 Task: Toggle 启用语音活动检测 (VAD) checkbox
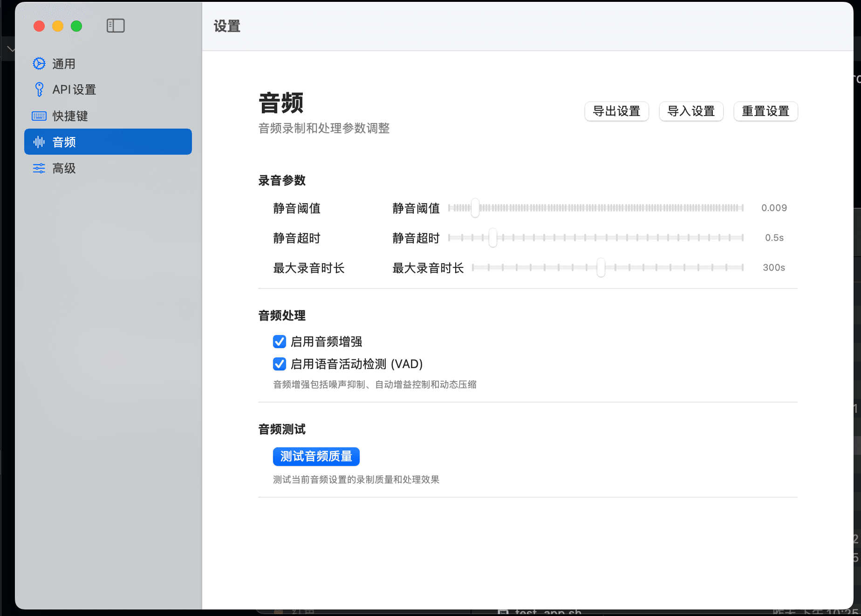click(280, 364)
